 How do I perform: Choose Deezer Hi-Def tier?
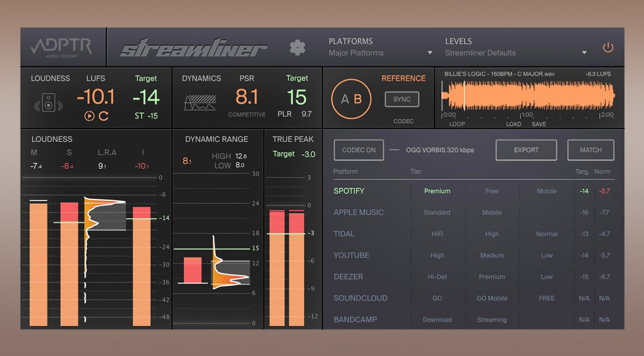[437, 277]
